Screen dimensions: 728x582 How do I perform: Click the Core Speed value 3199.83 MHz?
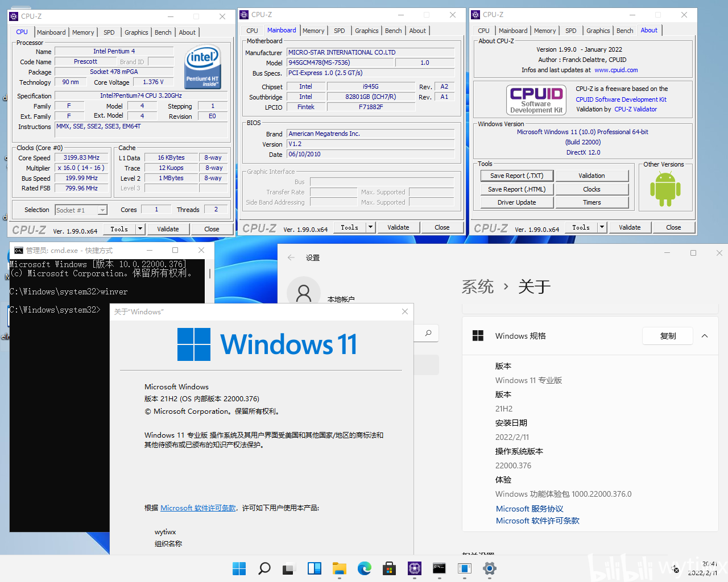81,157
